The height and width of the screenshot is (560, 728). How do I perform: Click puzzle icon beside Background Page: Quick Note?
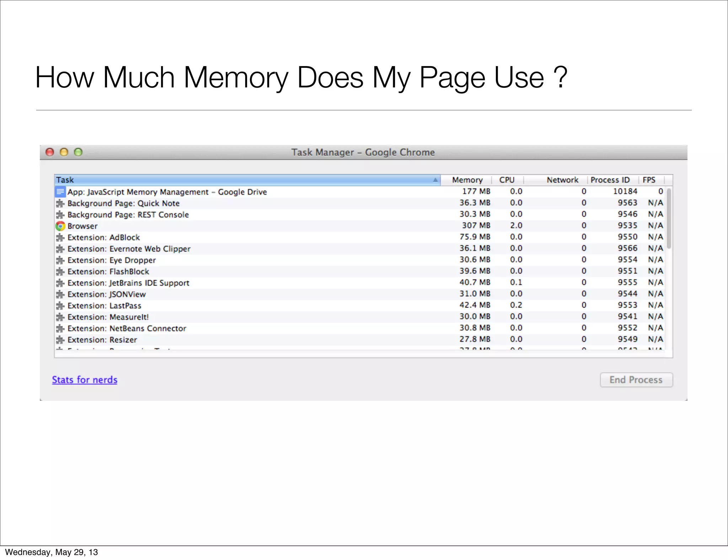pos(60,203)
